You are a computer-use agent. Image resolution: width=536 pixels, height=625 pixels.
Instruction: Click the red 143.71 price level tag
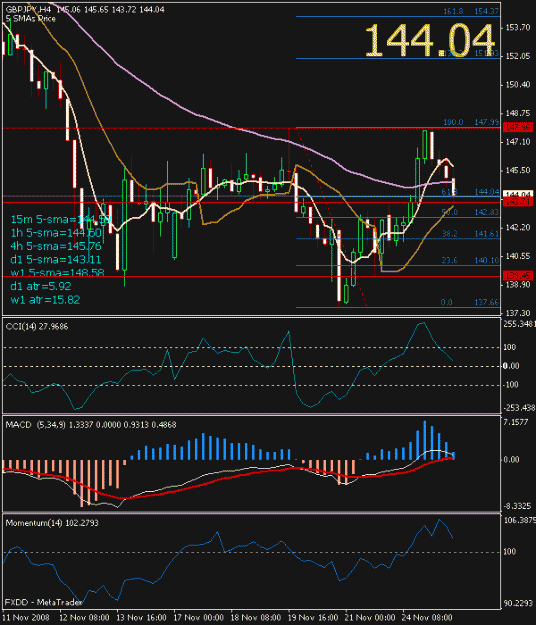(518, 202)
